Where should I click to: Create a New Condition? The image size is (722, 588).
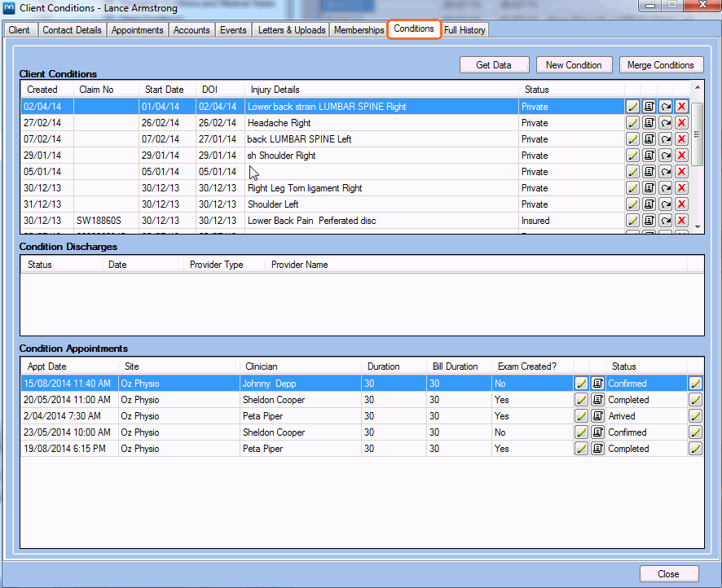coord(574,64)
